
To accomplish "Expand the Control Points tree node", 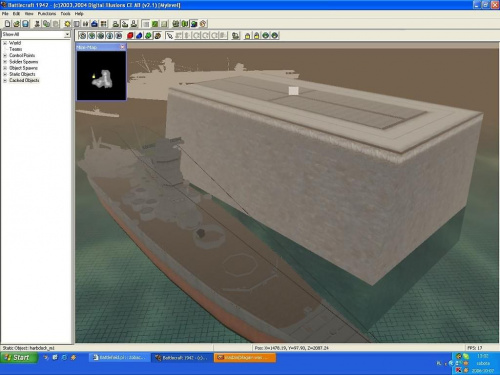I will [5, 56].
